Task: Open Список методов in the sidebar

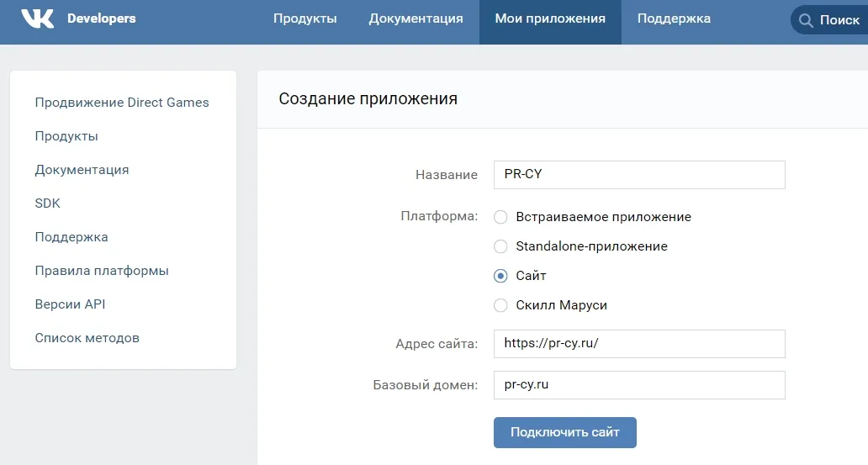Action: coord(87,338)
